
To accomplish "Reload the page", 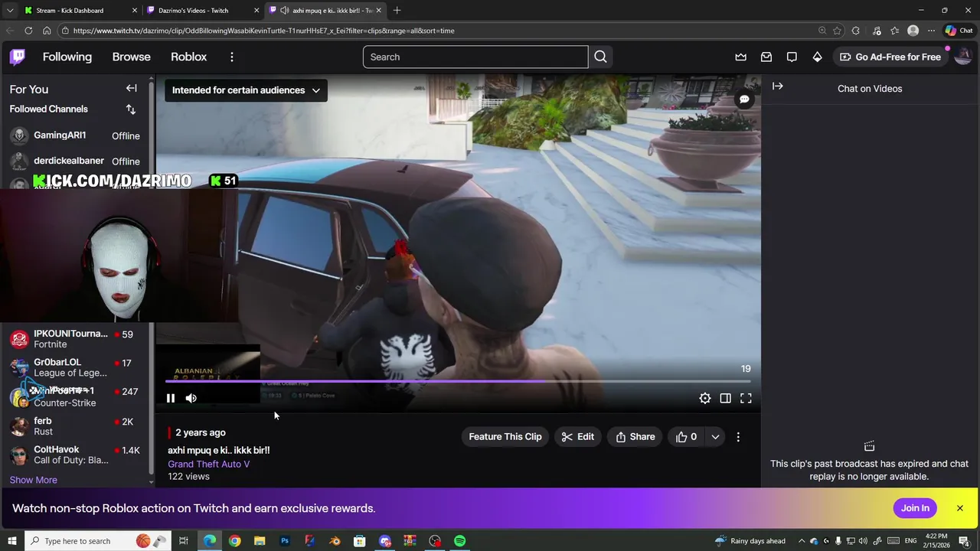I will click(28, 31).
